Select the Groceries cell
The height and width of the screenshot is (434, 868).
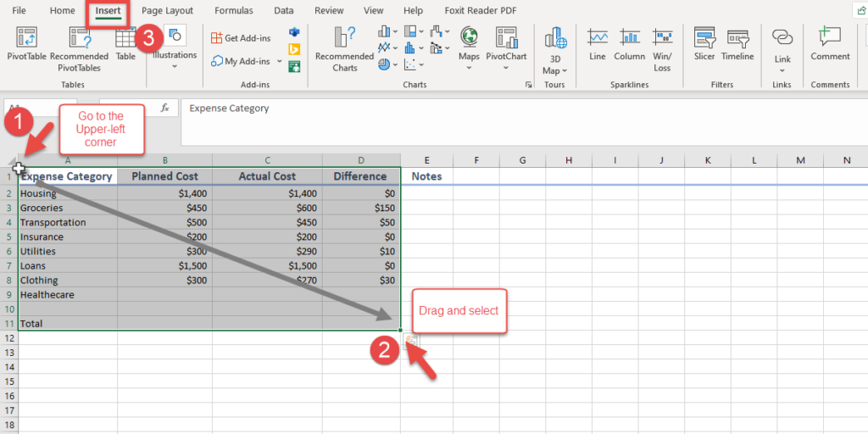(68, 209)
